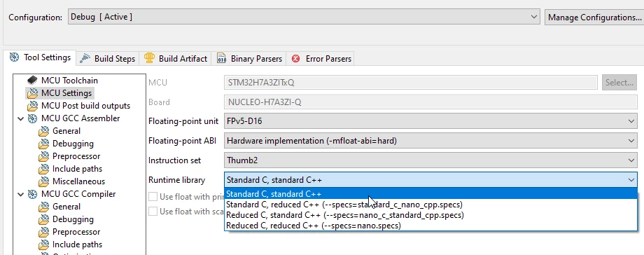The height and width of the screenshot is (255, 644).
Task: Select the MCU Settings folder icon
Action: coord(32,93)
